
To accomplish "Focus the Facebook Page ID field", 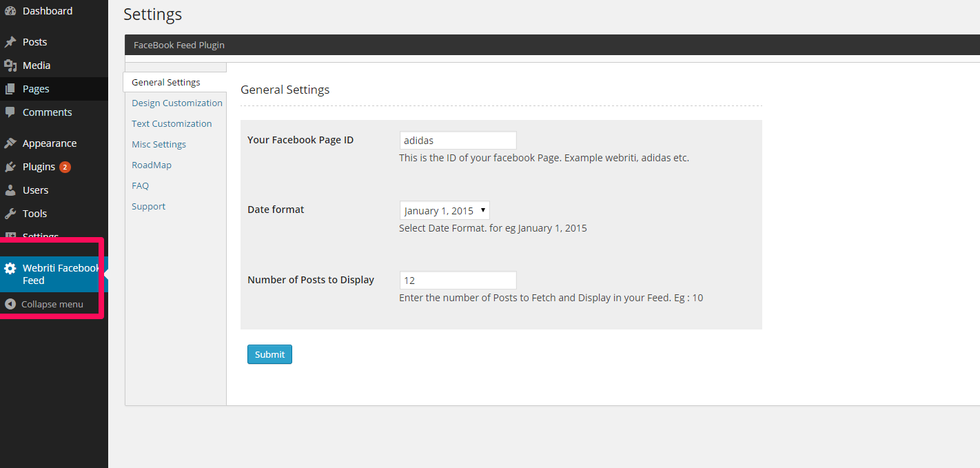I will pos(458,140).
